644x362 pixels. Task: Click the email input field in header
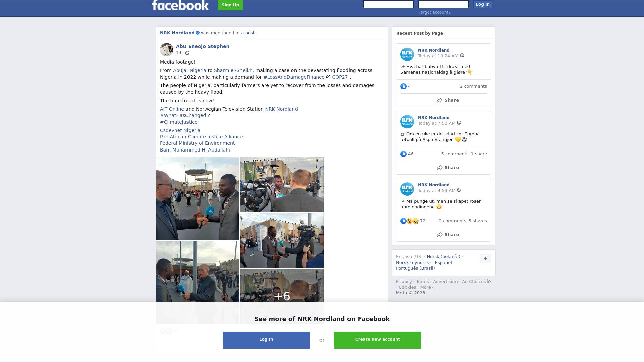388,4
